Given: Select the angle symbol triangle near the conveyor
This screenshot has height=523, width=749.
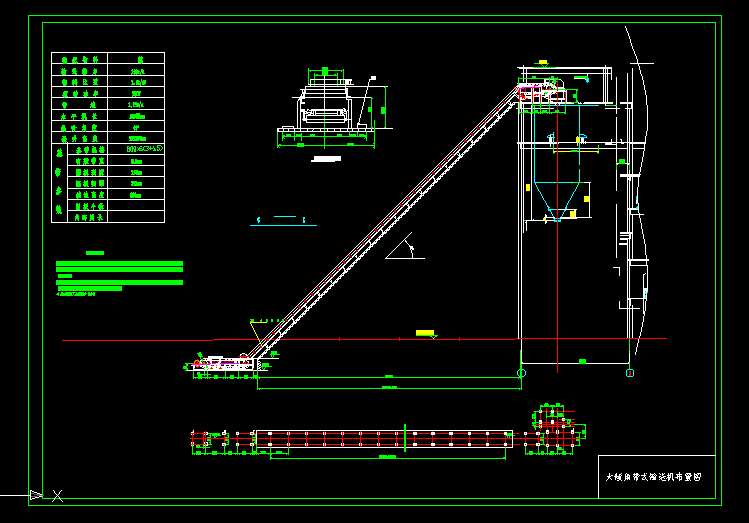Looking at the screenshot, I should click(405, 248).
